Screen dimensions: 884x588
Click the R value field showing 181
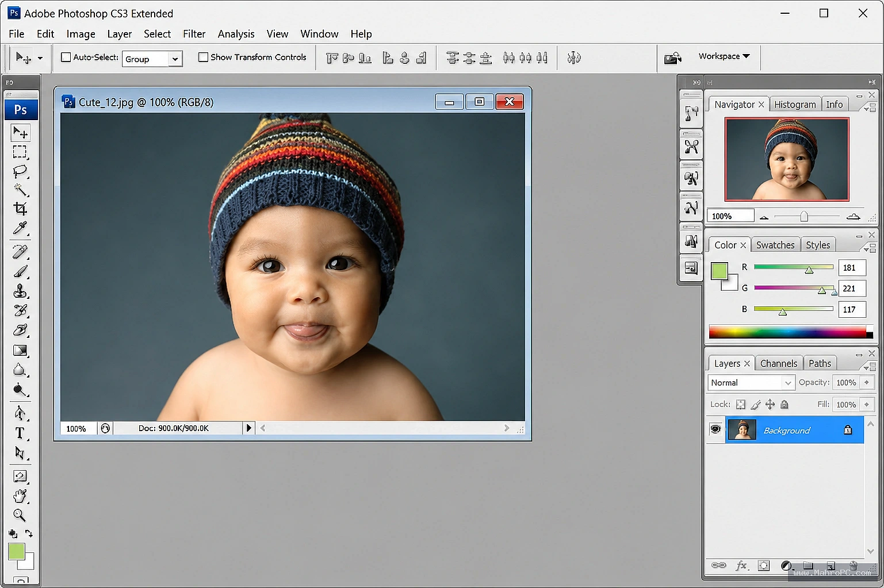[852, 268]
